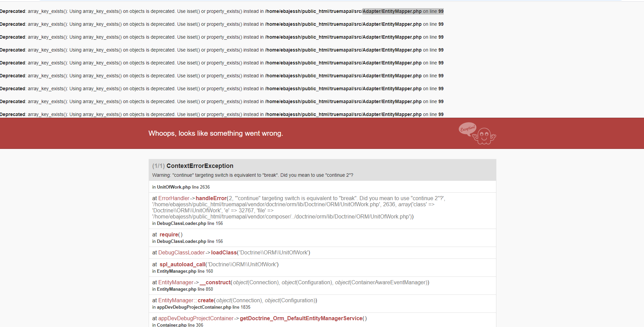Click 'DebugClassLoader.php line 156' under require()
The width and height of the screenshot is (644, 327).
pyautogui.click(x=190, y=242)
